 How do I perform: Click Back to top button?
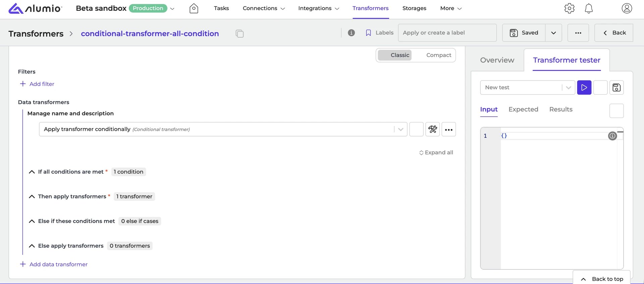(x=602, y=279)
